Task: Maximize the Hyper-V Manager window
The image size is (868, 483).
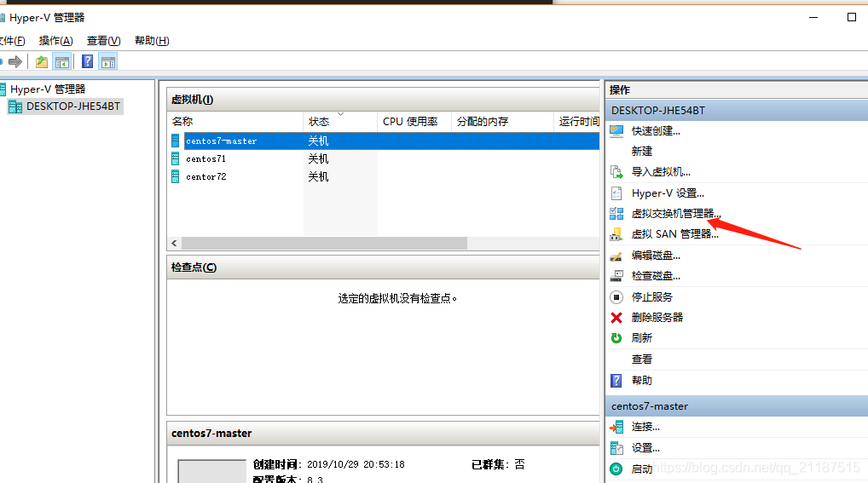Action: [852, 17]
